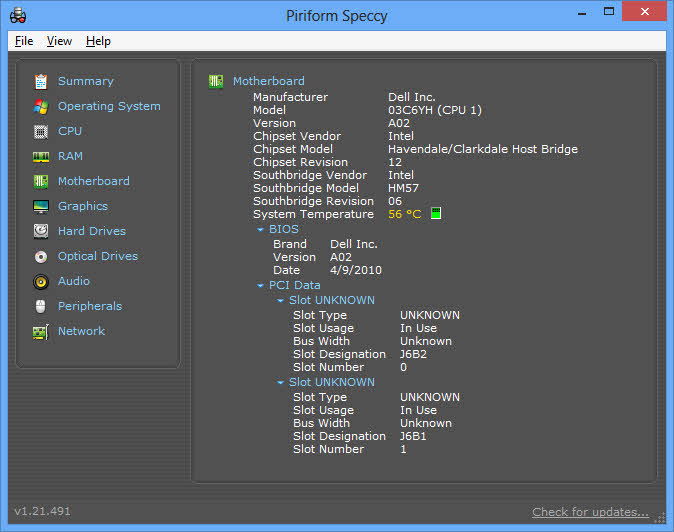Open the Audio section
Image resolution: width=674 pixels, height=532 pixels.
pyautogui.click(x=74, y=281)
